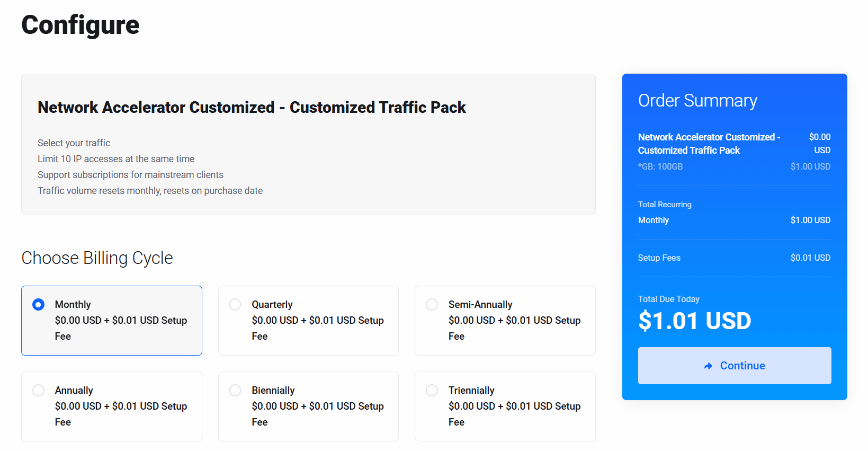Click the *GB: 100GB line in the summary

coord(660,167)
